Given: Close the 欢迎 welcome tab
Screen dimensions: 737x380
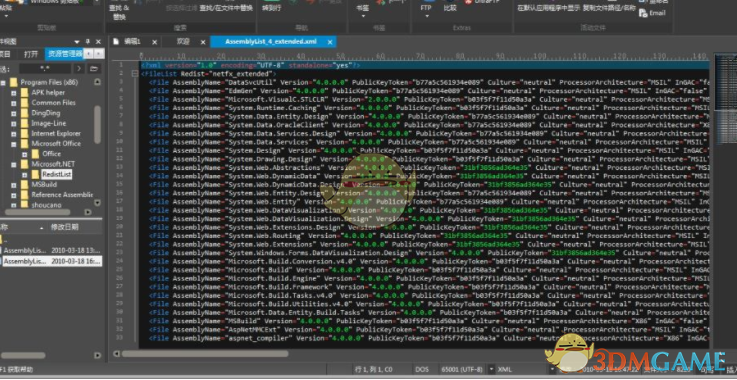Looking at the screenshot, I should click(x=203, y=42).
